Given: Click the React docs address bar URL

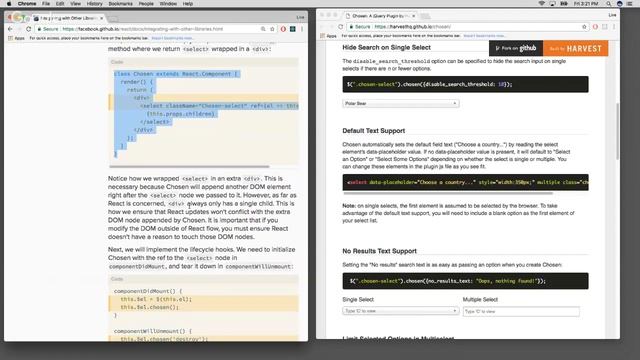Looking at the screenshot, I should click(x=143, y=29).
